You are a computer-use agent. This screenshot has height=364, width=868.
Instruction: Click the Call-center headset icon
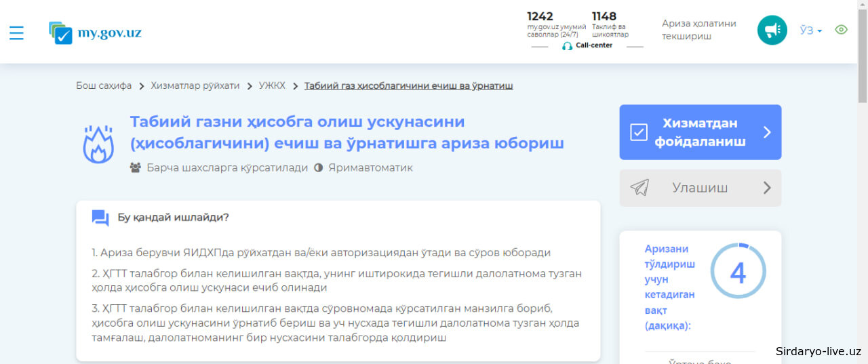567,46
